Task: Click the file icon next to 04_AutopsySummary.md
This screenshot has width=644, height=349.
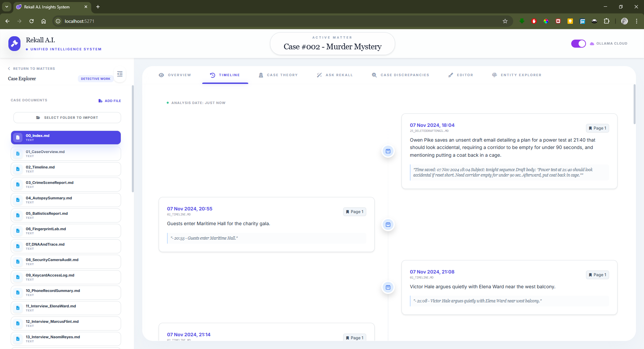Action: pyautogui.click(x=18, y=200)
